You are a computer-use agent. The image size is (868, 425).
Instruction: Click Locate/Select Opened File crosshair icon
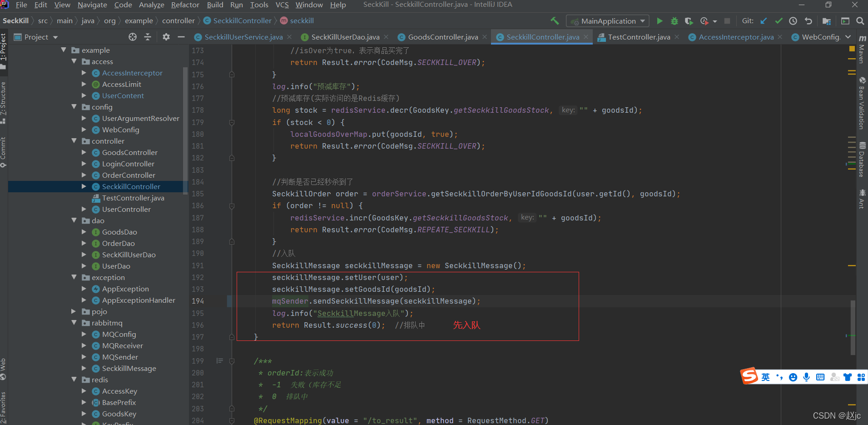point(133,37)
